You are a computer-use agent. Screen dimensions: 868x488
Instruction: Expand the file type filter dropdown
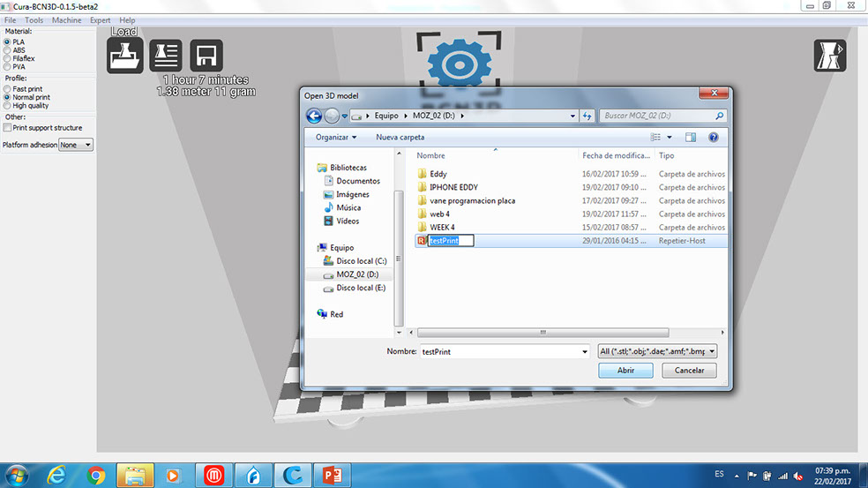pyautogui.click(x=712, y=351)
